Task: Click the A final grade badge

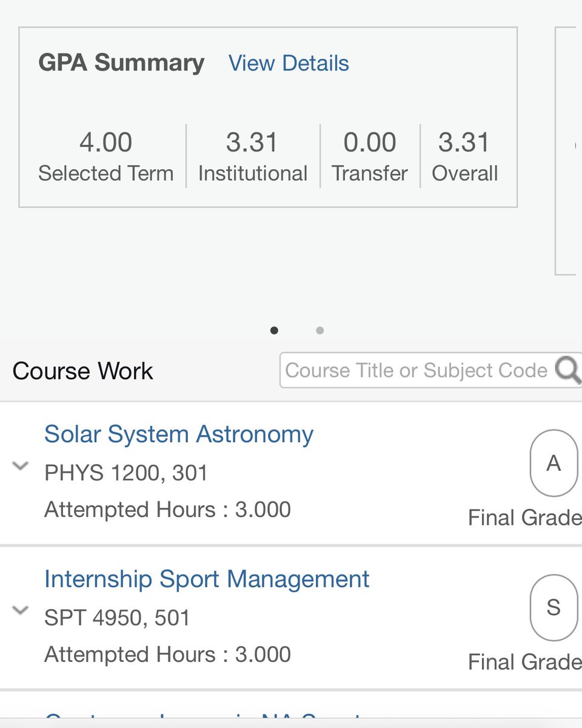Action: pyautogui.click(x=554, y=463)
